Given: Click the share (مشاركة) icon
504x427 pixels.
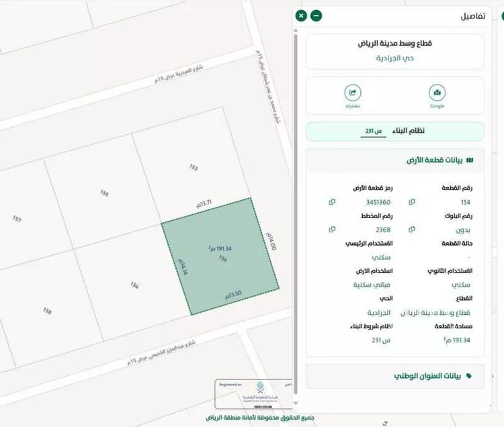Looking at the screenshot, I should 353,93.
